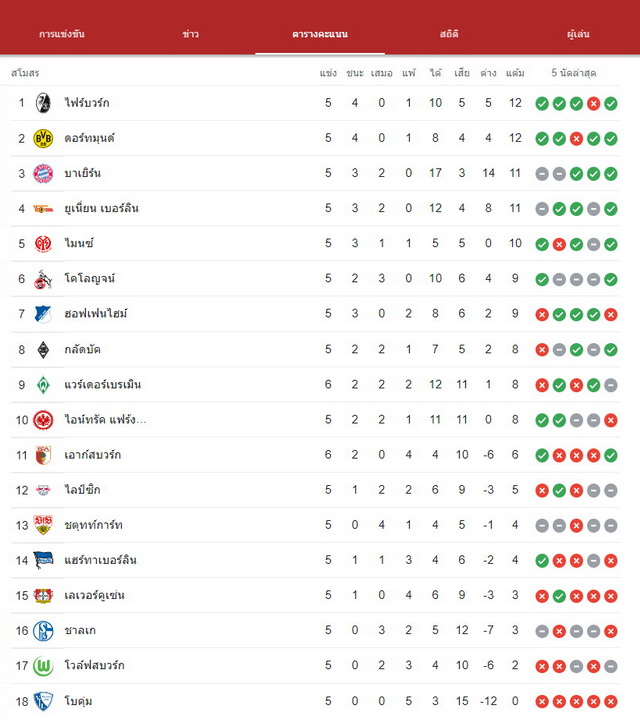Click the Mainz 05 red crest
Viewport: 640px width, 720px height.
pyautogui.click(x=43, y=244)
